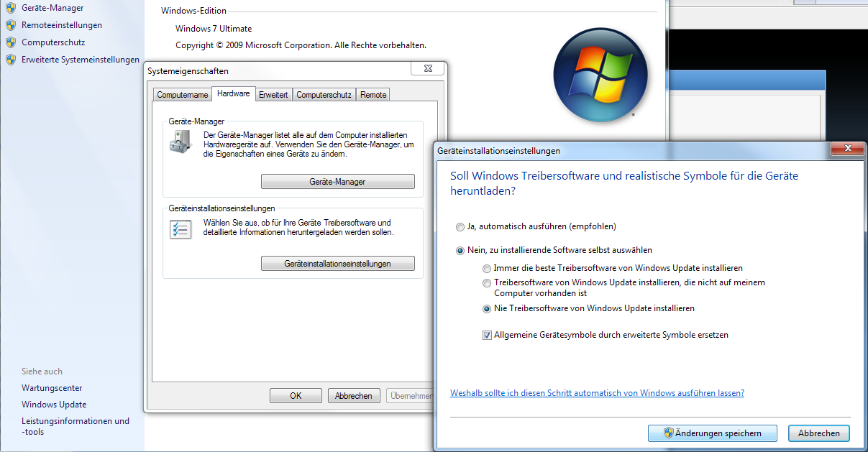Screen dimensions: 868x452
Task: Click Änderungen speichern button
Action: pyautogui.click(x=713, y=433)
